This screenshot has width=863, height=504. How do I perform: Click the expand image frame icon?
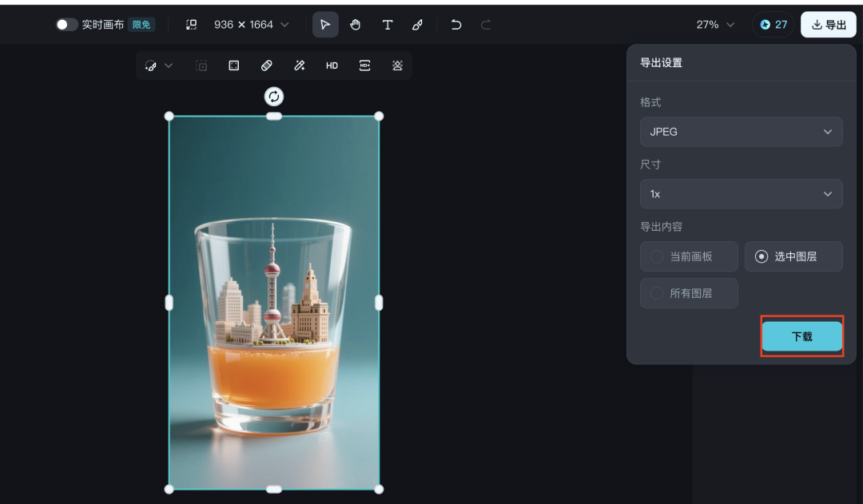click(x=234, y=65)
